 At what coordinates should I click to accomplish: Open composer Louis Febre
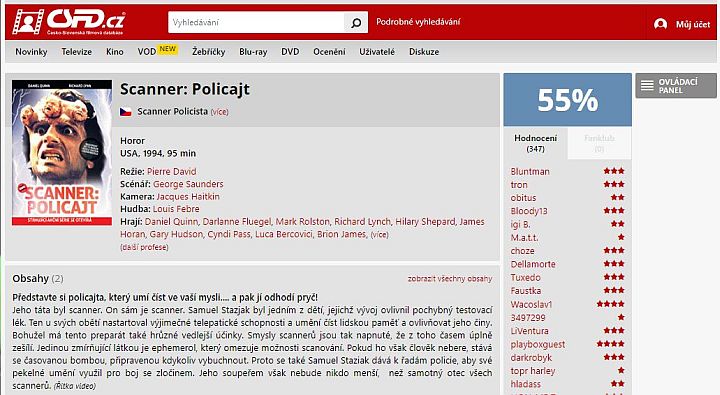[176, 209]
